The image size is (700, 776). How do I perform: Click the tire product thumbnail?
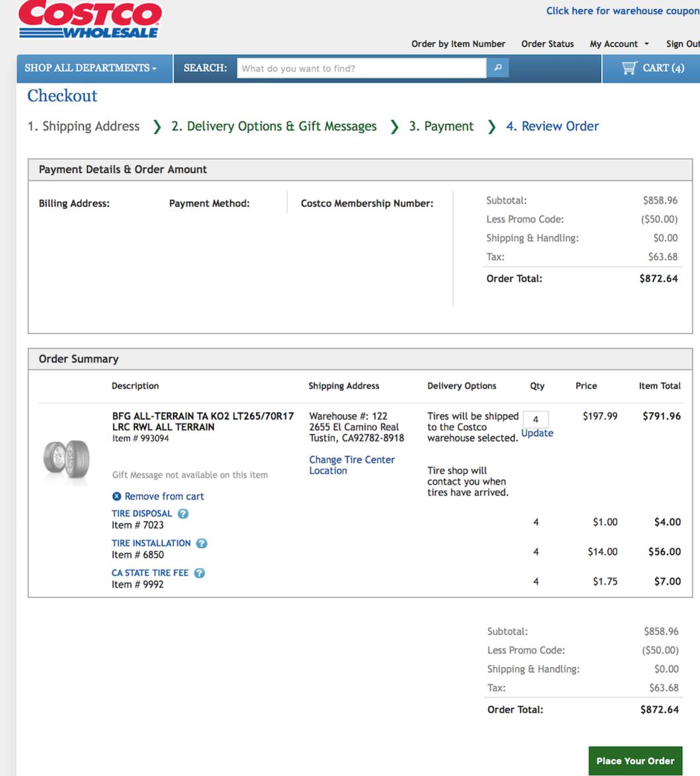click(x=66, y=459)
